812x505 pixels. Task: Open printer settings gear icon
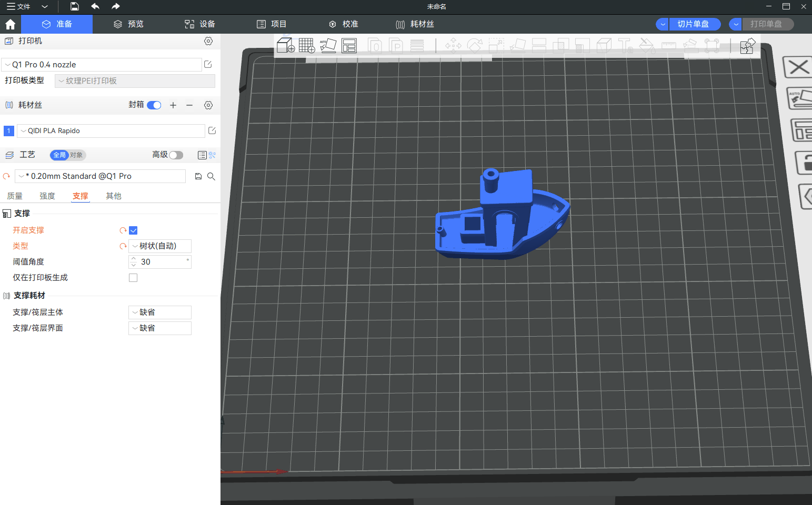pyautogui.click(x=208, y=41)
